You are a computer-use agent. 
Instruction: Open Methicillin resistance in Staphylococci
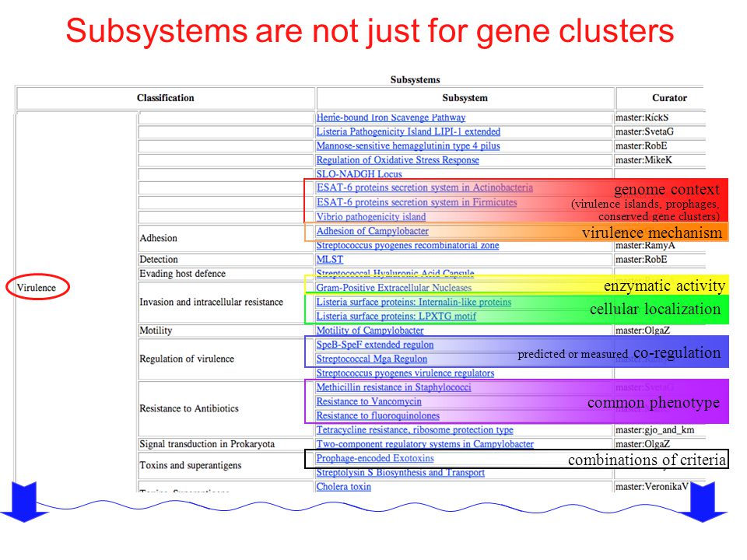[394, 387]
